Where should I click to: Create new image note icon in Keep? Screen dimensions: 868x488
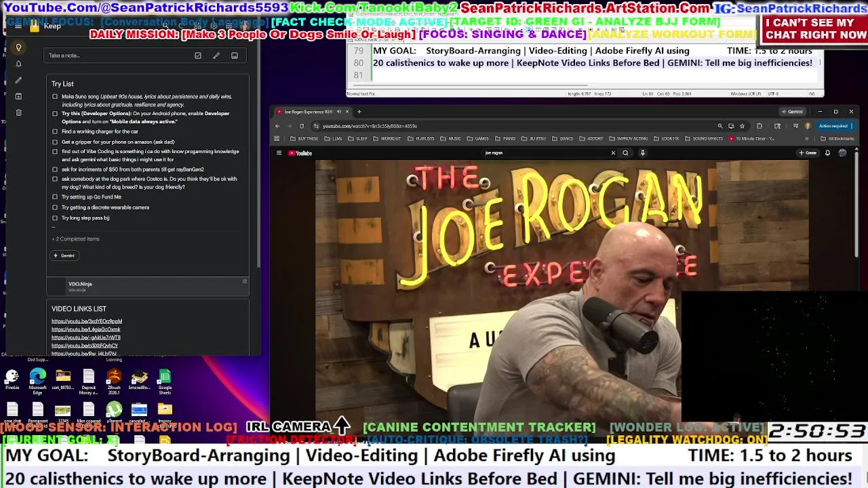tap(235, 56)
